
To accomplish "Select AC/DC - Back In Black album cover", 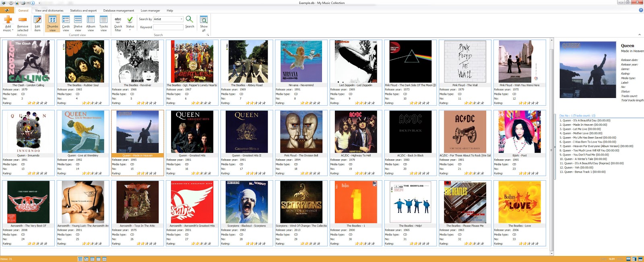I will (411, 132).
